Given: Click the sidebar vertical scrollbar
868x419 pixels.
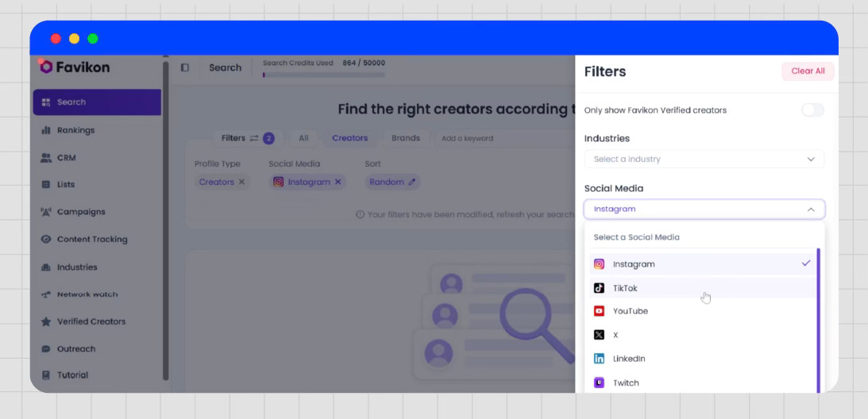Looking at the screenshot, I should pos(165,221).
